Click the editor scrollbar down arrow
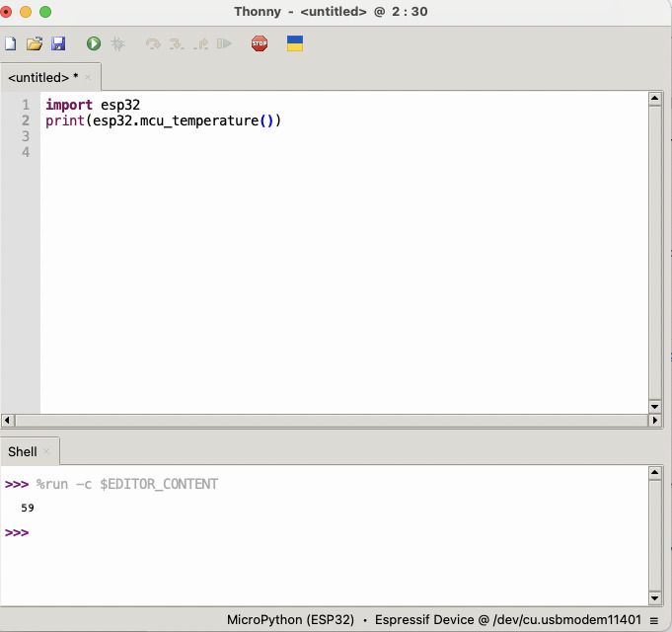Screen dimensions: 672x632 pyautogui.click(x=654, y=407)
